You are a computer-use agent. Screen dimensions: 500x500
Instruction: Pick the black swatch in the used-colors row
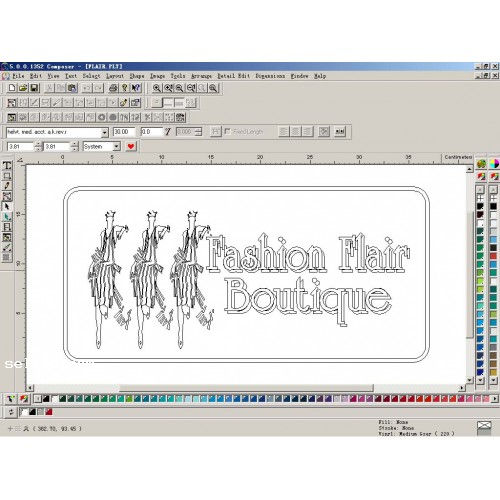[32, 412]
